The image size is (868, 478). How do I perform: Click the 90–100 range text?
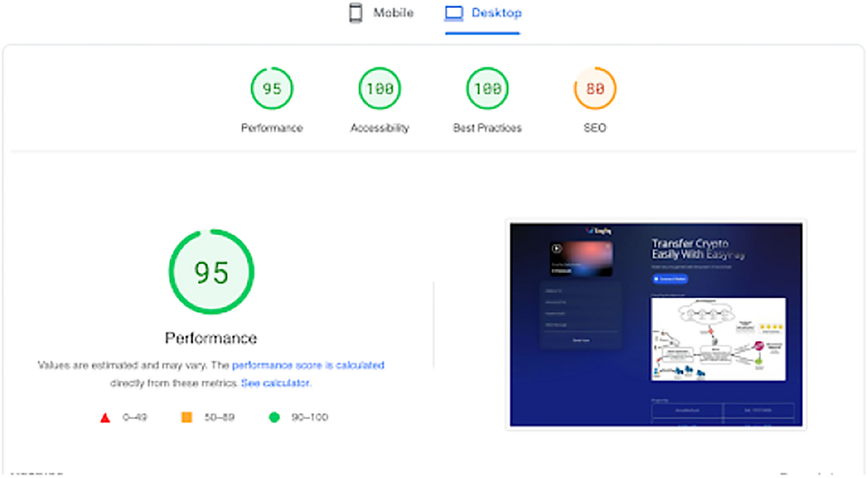click(x=308, y=417)
